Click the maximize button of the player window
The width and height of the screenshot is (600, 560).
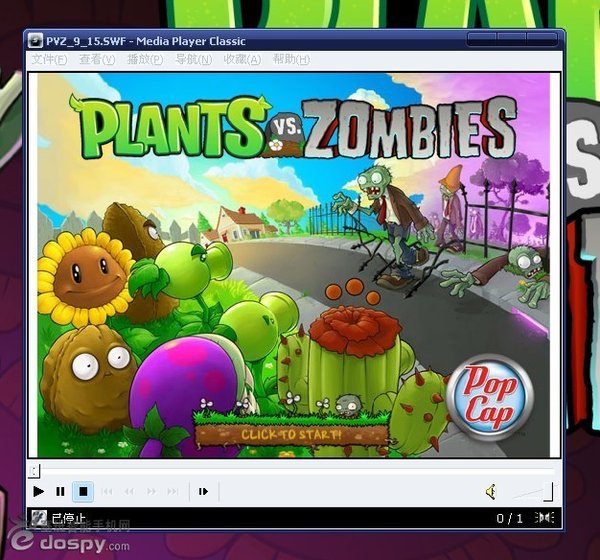point(512,40)
